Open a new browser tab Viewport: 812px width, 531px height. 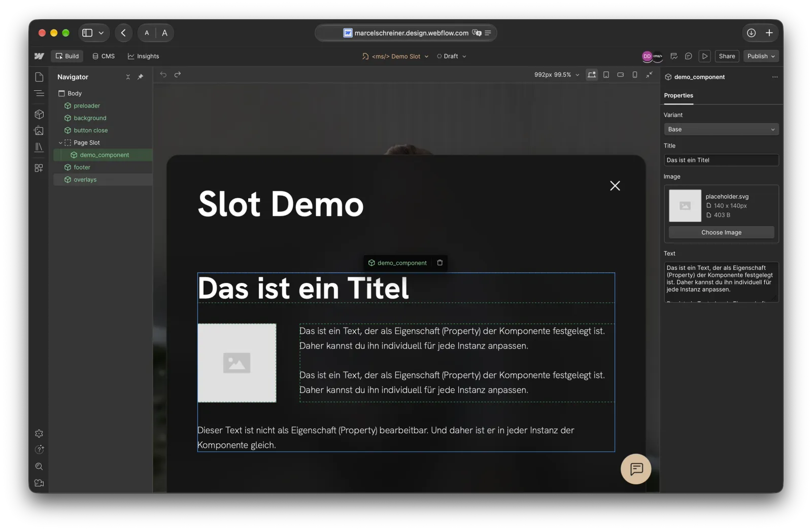(x=769, y=33)
